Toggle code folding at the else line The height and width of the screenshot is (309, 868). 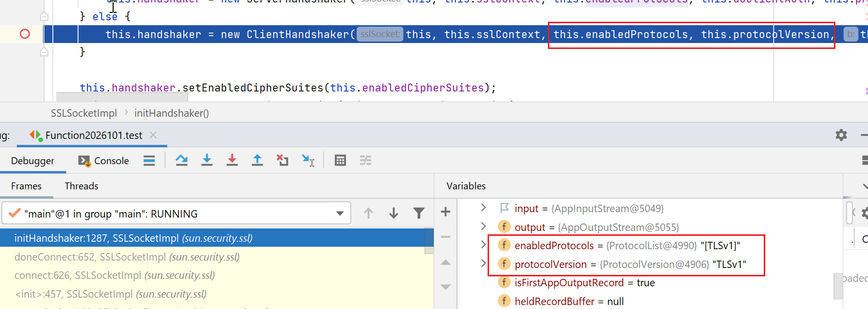[44, 16]
